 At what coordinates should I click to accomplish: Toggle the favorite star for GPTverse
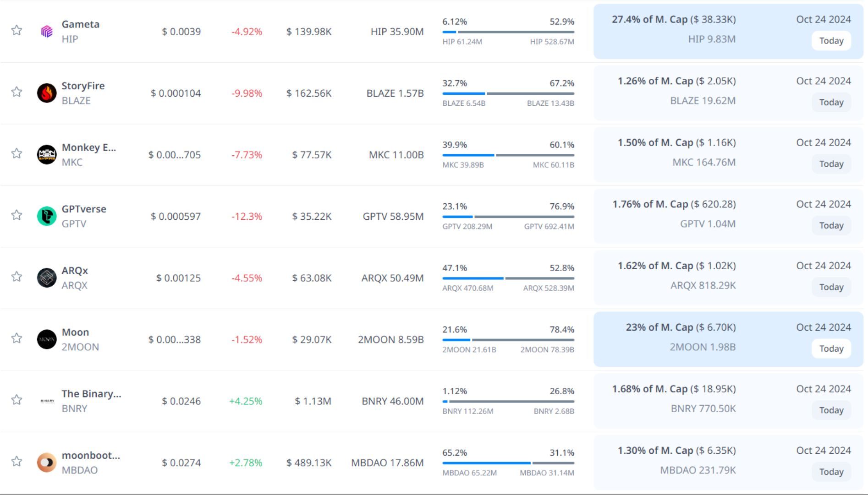(16, 215)
